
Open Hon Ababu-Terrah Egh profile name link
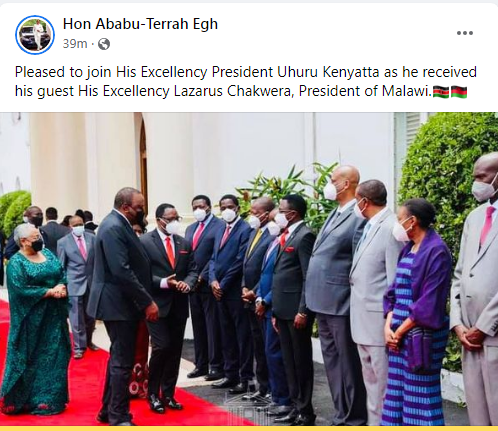pyautogui.click(x=140, y=24)
